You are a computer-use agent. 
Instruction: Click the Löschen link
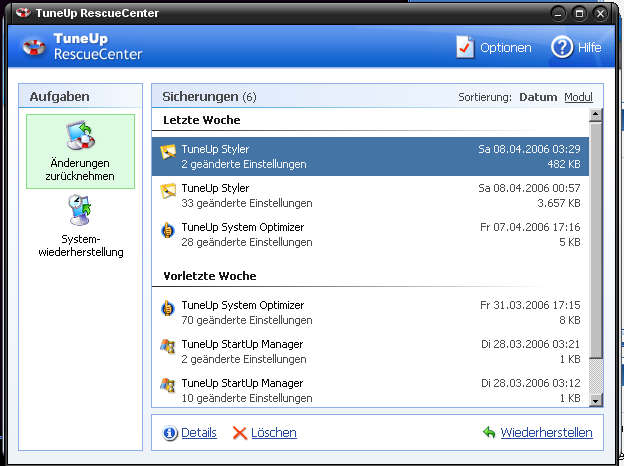coord(274,433)
